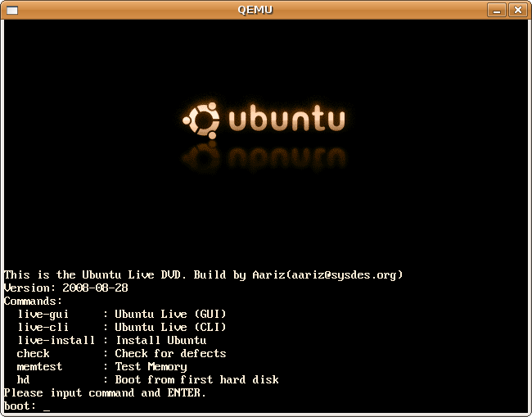Click "Ubuntu Live (GUI)" description
This screenshot has width=532, height=417.
pos(170,314)
